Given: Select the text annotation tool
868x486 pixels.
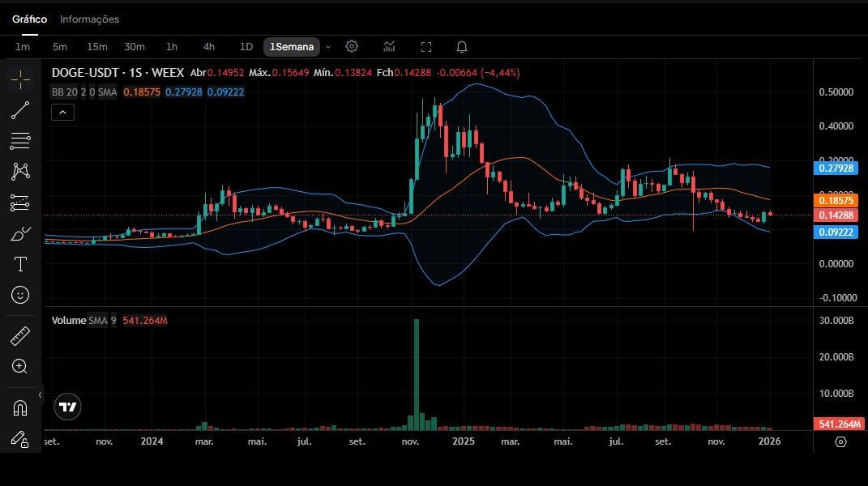Looking at the screenshot, I should (20, 264).
